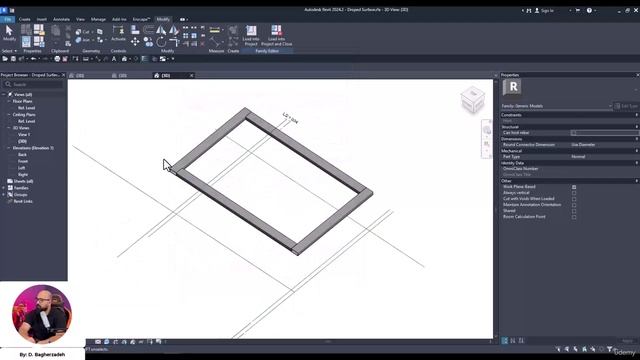This screenshot has height=360, width=640.
Task: Collapse the Constraints properties section
Action: [636, 115]
